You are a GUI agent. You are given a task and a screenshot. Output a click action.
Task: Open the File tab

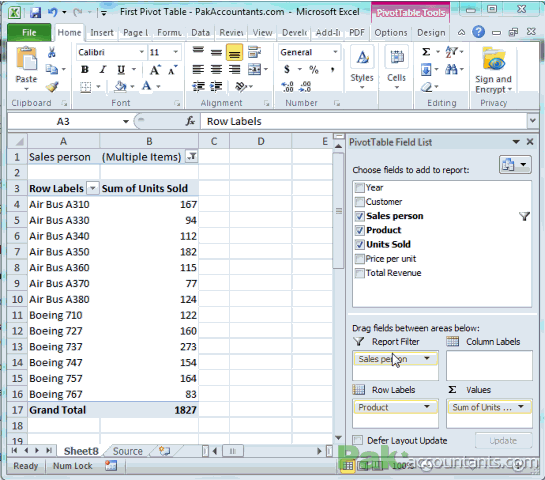29,33
